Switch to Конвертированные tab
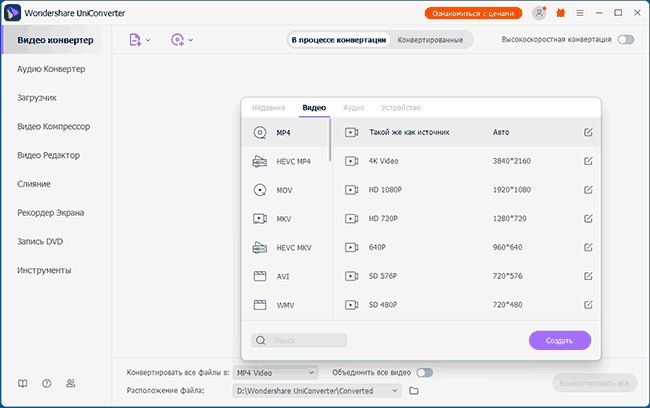Image resolution: width=650 pixels, height=408 pixels. (430, 40)
